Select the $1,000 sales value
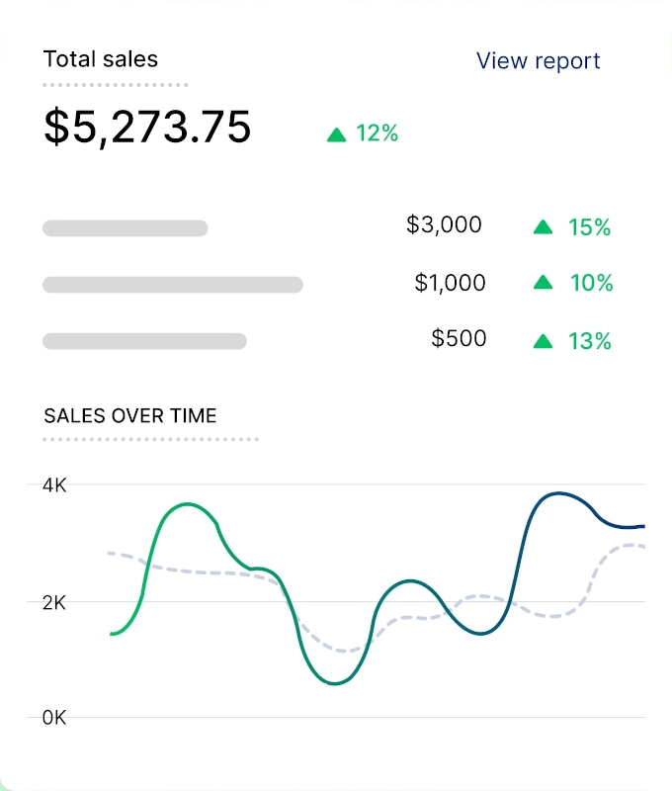Image resolution: width=672 pixels, height=791 pixels. point(450,283)
